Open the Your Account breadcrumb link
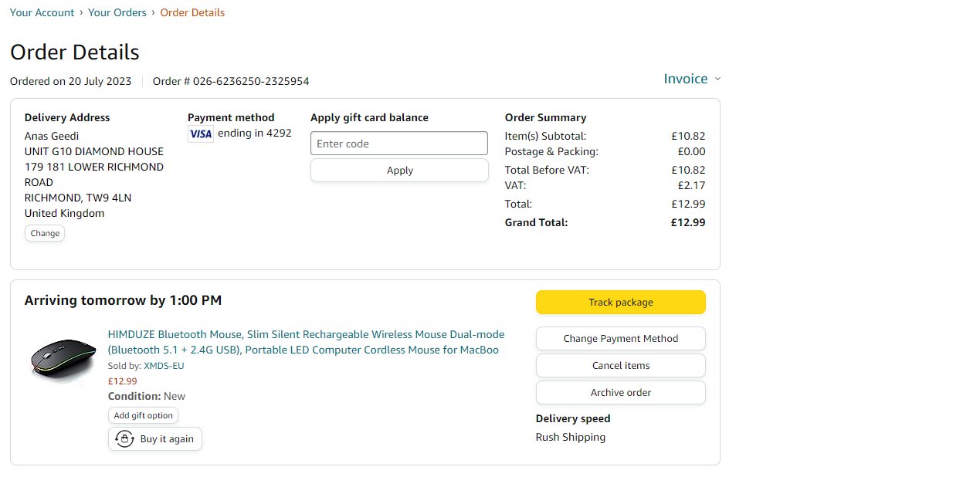Screen dimensions: 980x477 42,12
